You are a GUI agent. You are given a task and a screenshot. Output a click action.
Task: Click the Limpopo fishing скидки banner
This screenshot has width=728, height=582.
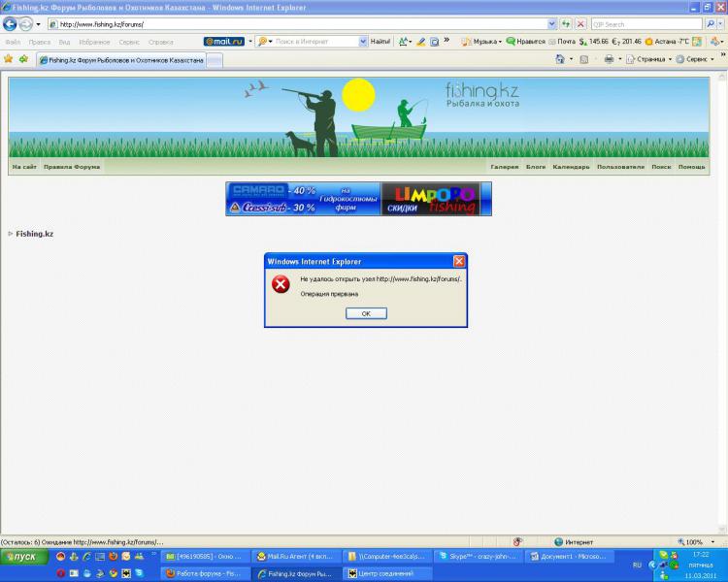click(431, 199)
